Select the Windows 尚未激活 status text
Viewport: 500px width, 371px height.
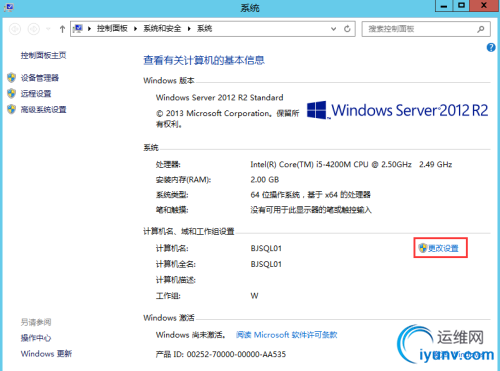[191, 335]
